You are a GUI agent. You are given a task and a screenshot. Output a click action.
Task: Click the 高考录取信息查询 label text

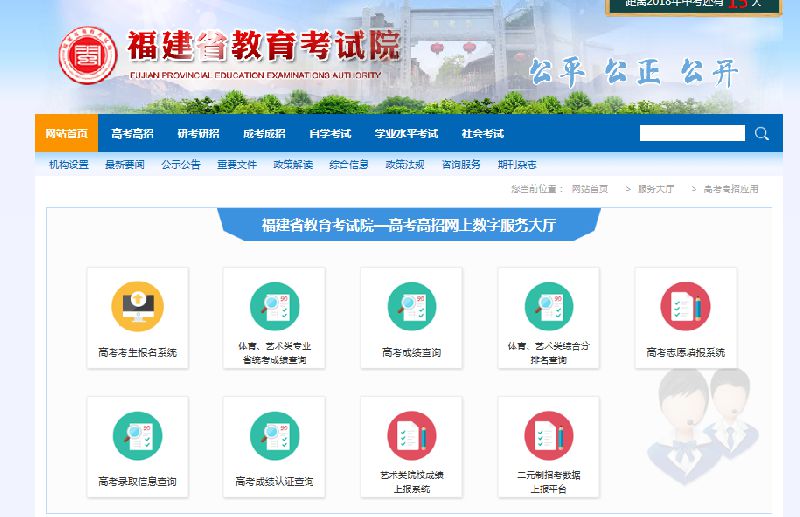click(137, 482)
